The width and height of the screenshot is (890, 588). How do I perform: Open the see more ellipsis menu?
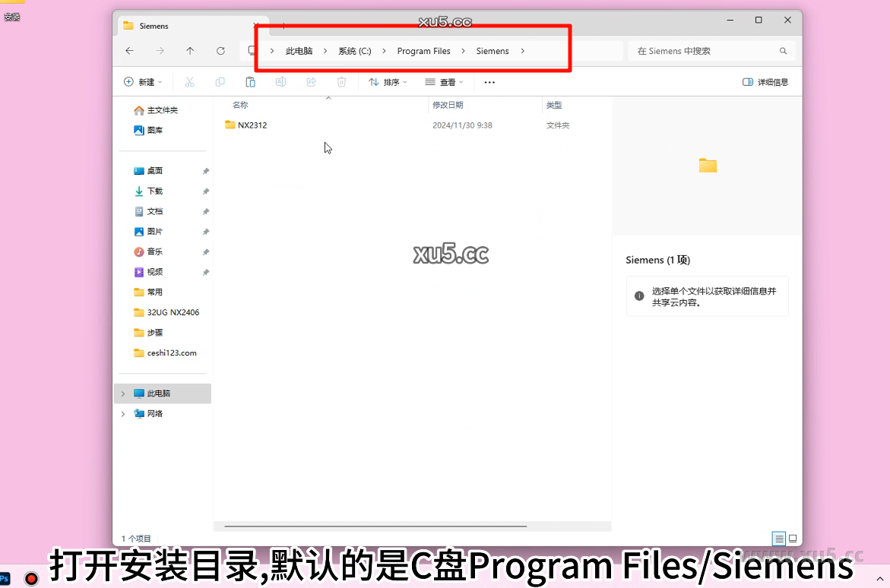pos(489,81)
